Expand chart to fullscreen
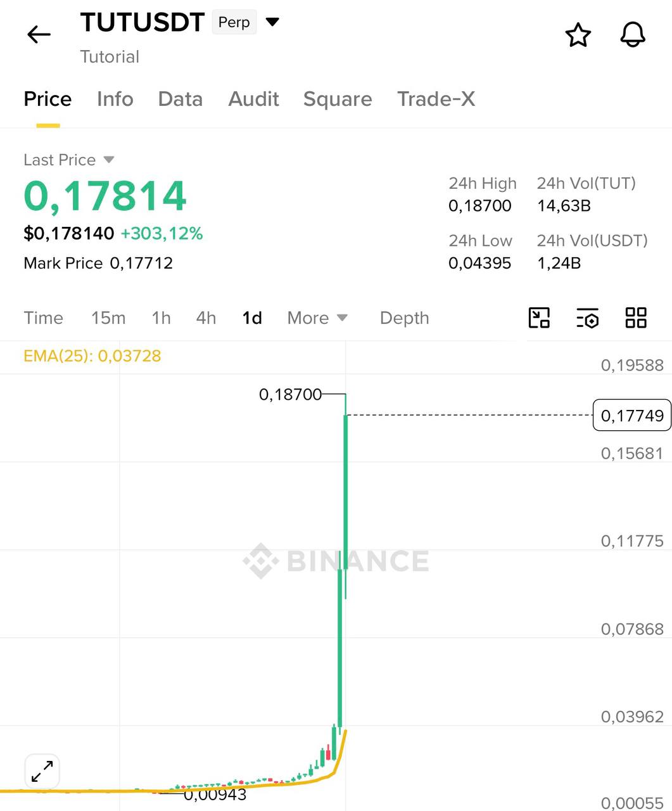The image size is (672, 811). 42,771
